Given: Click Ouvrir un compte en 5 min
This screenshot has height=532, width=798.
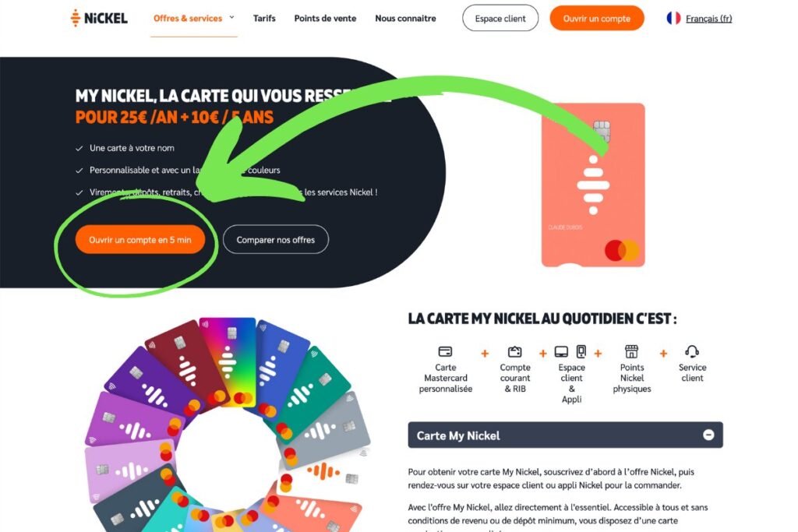Looking at the screenshot, I should [140, 240].
